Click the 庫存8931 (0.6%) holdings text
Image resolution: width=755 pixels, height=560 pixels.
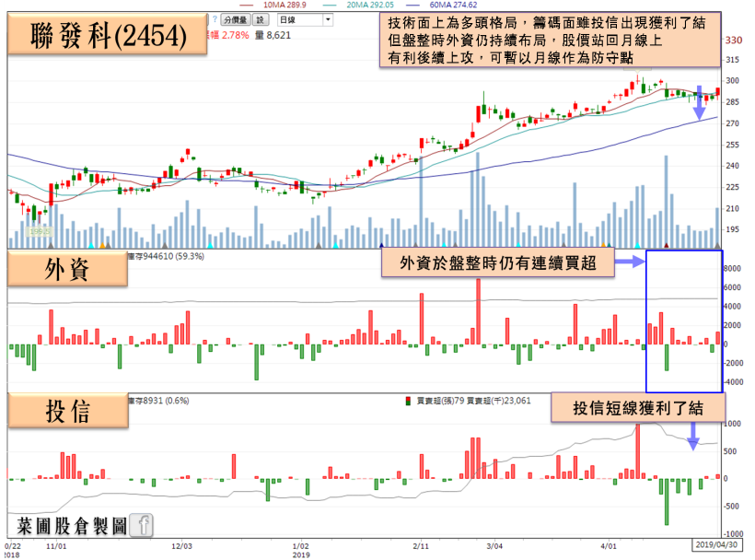coord(159,401)
